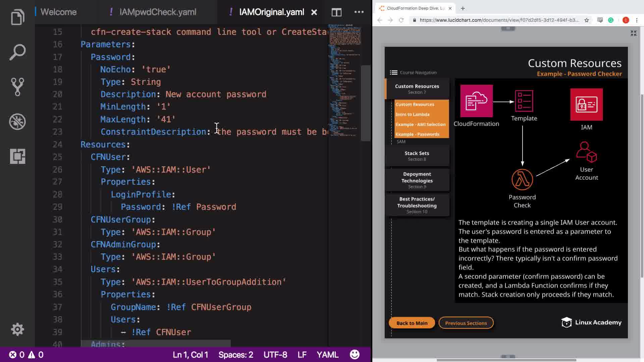Switch to the IAMpwdCheck.yaml tab
Screen dimensions: 644x362
(x=158, y=12)
